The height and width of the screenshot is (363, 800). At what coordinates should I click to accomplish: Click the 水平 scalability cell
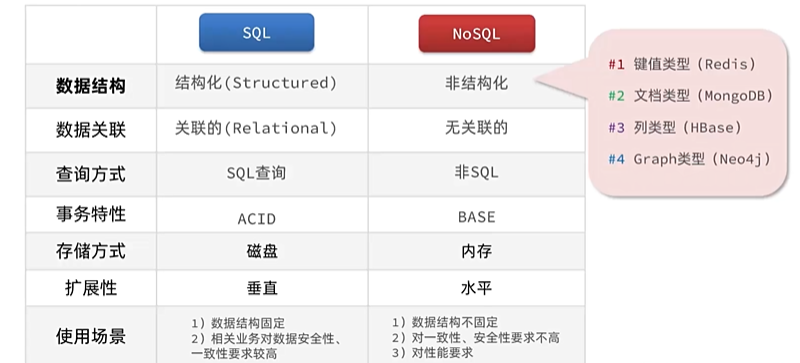pyautogui.click(x=477, y=288)
